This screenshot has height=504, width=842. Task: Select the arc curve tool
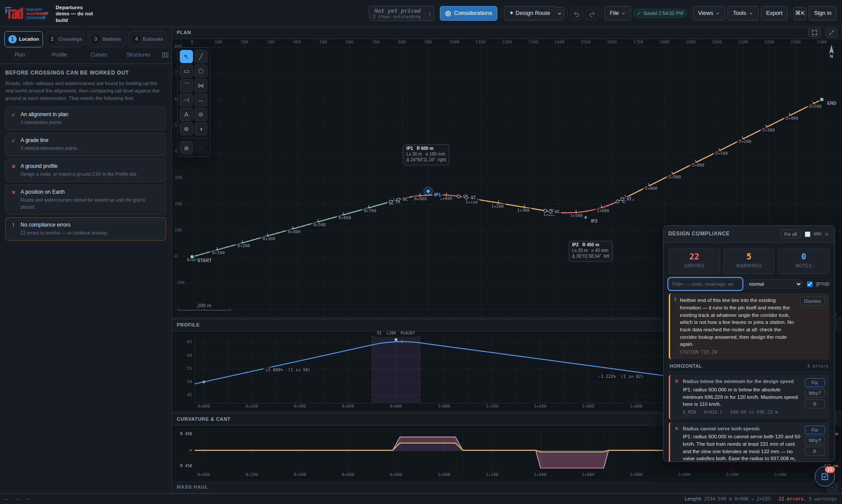pos(186,85)
